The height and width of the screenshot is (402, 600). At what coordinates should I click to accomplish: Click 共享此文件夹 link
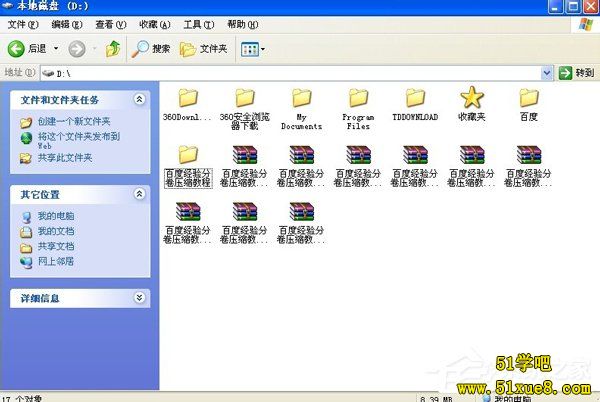tap(65, 158)
